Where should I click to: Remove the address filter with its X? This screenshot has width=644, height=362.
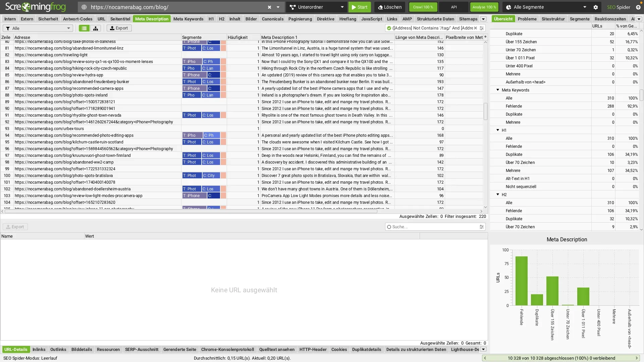[475, 28]
